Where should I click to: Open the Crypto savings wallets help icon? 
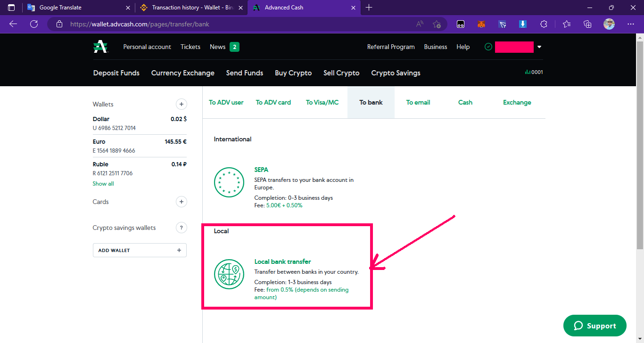pyautogui.click(x=181, y=228)
